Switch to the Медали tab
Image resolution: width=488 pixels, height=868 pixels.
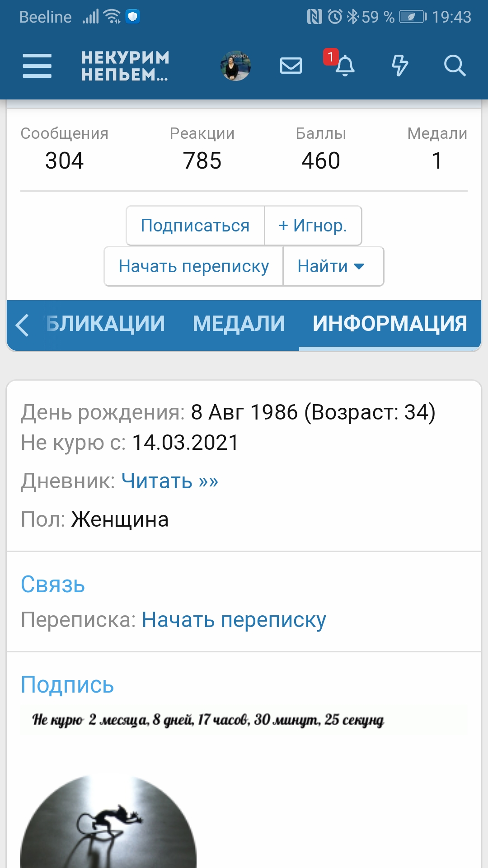tap(239, 324)
